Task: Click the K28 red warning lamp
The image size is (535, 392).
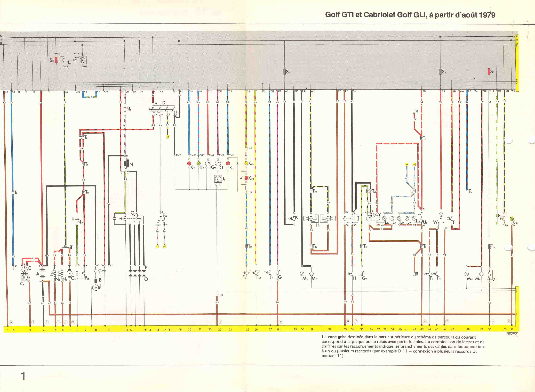Action: tap(246, 178)
